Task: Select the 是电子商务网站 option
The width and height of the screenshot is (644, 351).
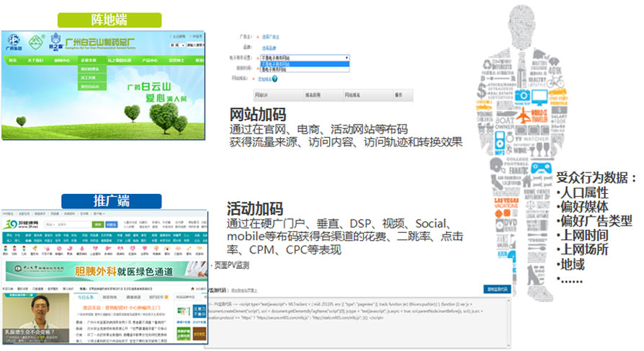Action: (x=305, y=69)
